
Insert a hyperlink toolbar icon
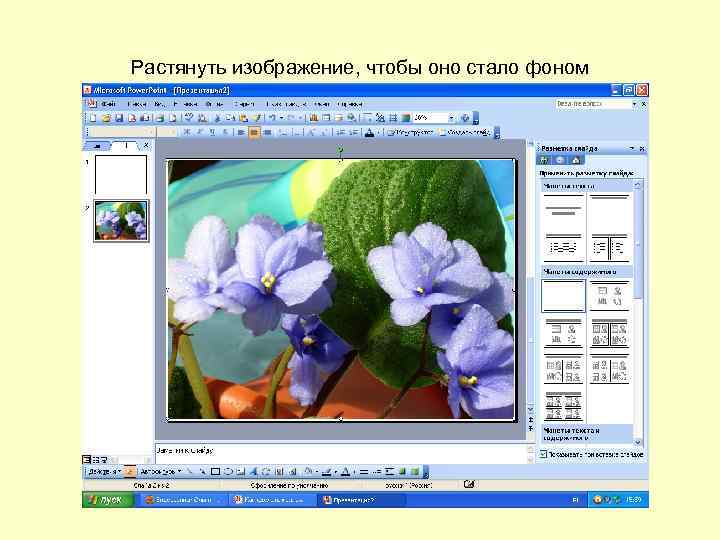pyautogui.click(x=352, y=118)
